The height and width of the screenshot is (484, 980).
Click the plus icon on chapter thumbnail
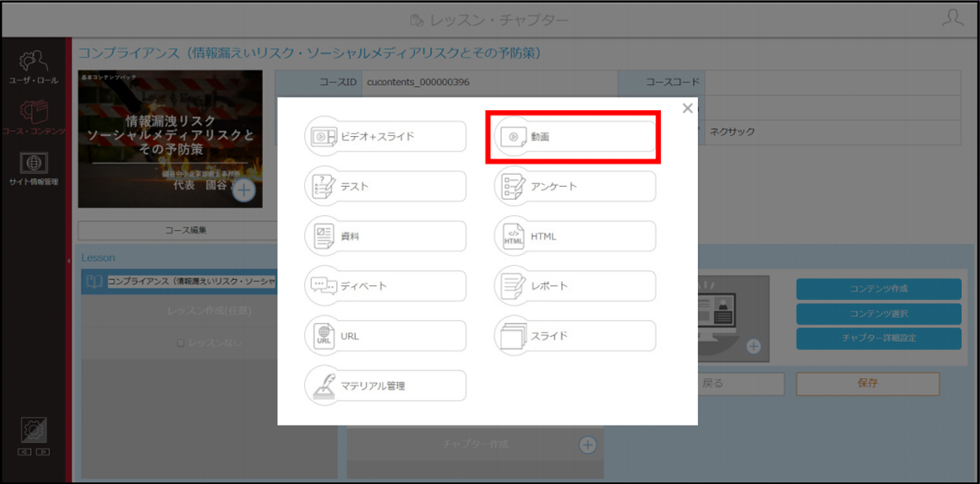click(x=754, y=346)
